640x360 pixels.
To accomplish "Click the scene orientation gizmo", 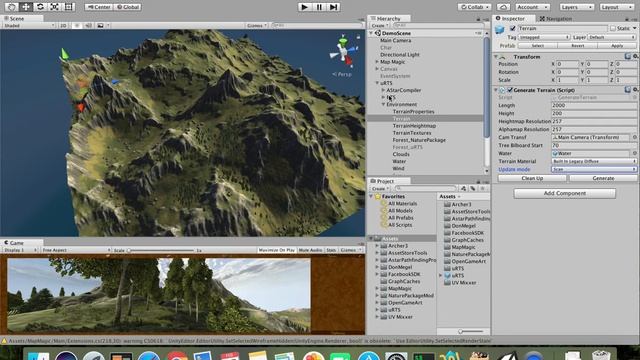I will [x=343, y=52].
